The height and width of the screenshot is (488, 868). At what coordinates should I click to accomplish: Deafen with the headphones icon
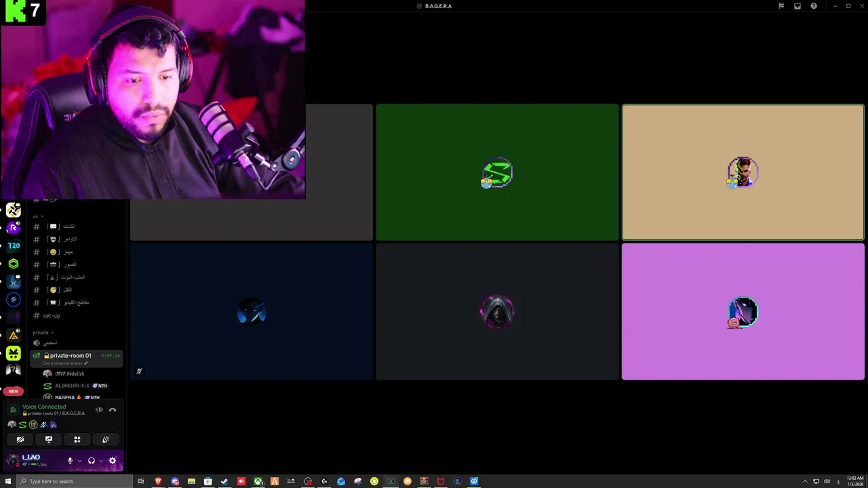91,461
